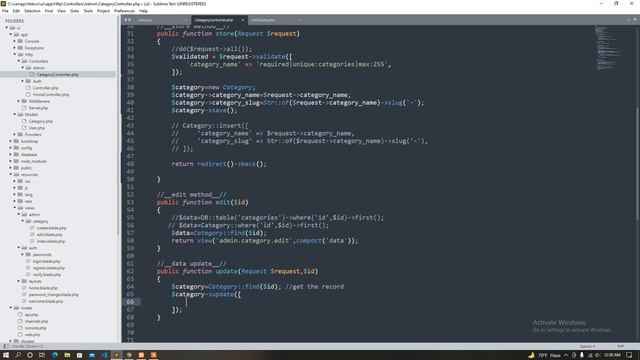Open login.blade.php view file
The image size is (640, 360).
click(x=47, y=261)
